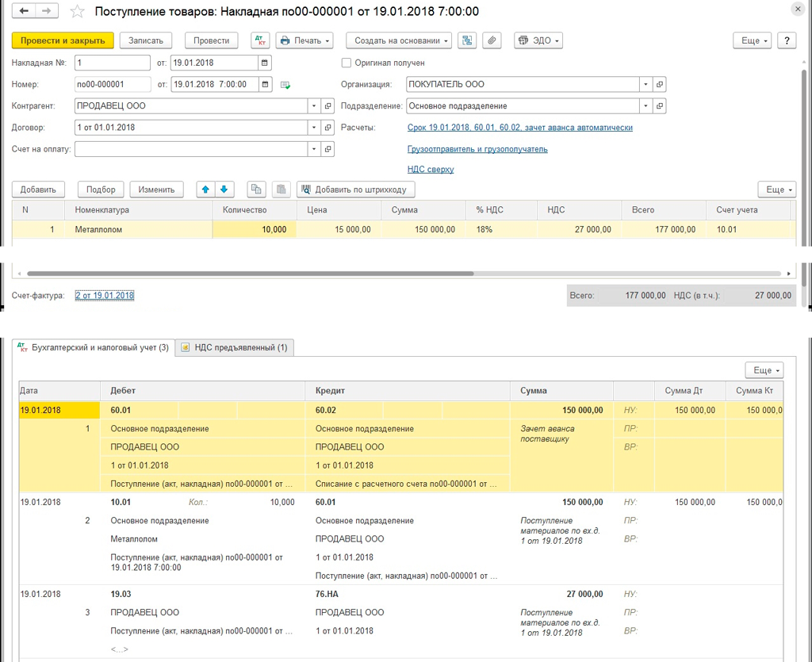Viewport: 812px width, 662px height.
Task: Expand Организация dropdown list
Action: tap(645, 84)
